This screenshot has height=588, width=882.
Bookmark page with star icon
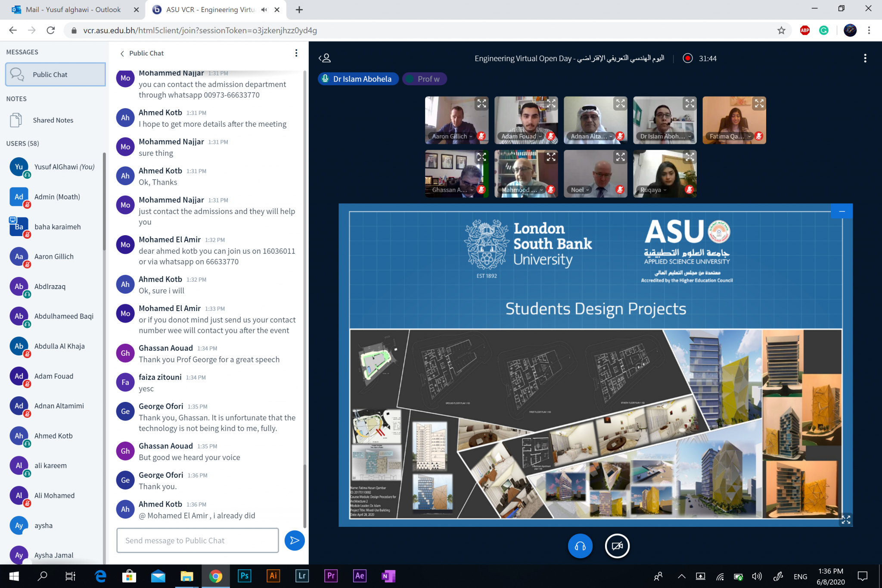[x=781, y=30]
